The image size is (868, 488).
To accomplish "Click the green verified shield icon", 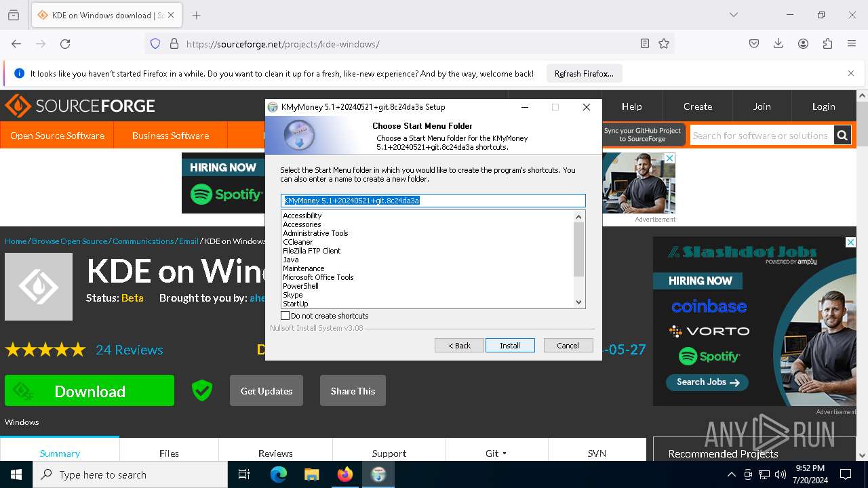I will click(202, 390).
